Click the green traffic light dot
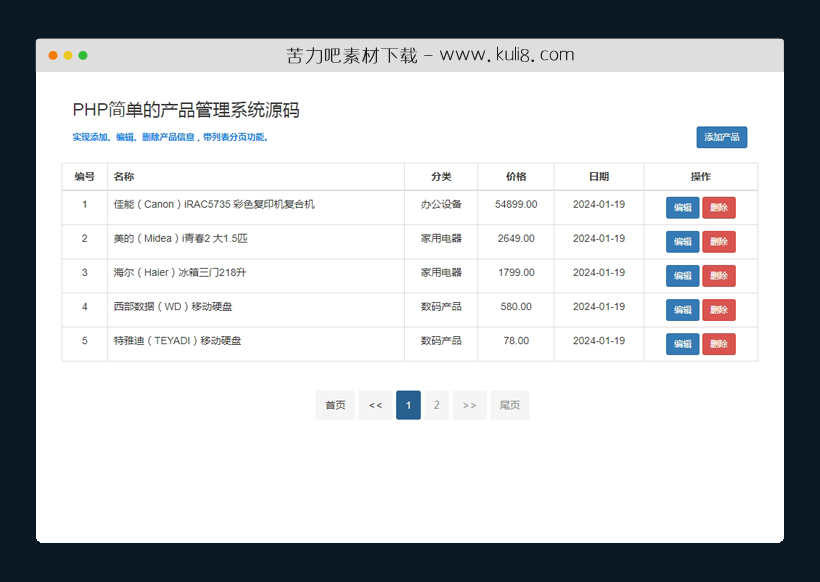Image resolution: width=820 pixels, height=582 pixels. pyautogui.click(x=84, y=55)
